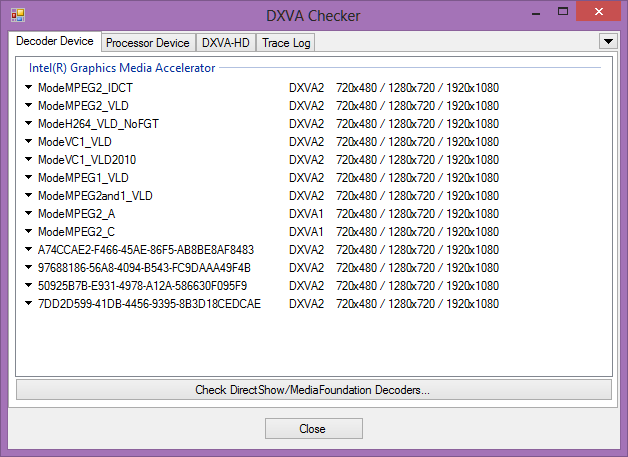Open the tab overflow dropdown arrow

click(606, 41)
